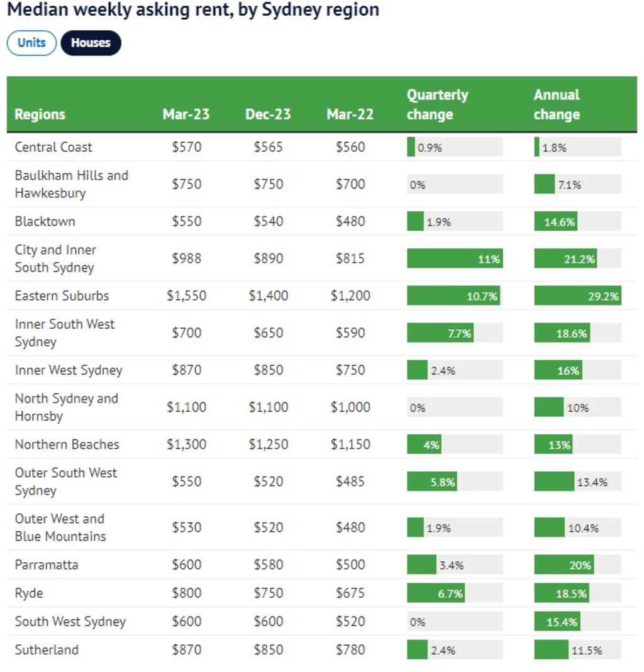Sort by Quarterly change header

pos(437,104)
